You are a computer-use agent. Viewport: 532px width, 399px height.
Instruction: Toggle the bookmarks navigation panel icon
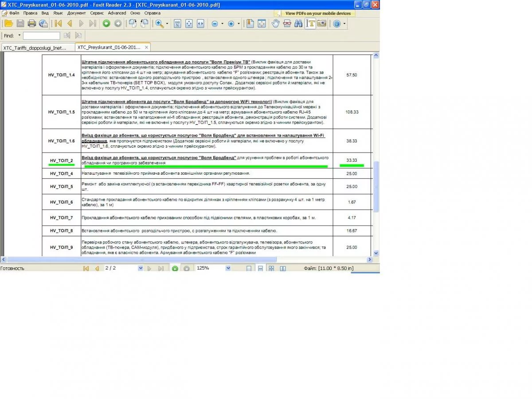click(250, 23)
